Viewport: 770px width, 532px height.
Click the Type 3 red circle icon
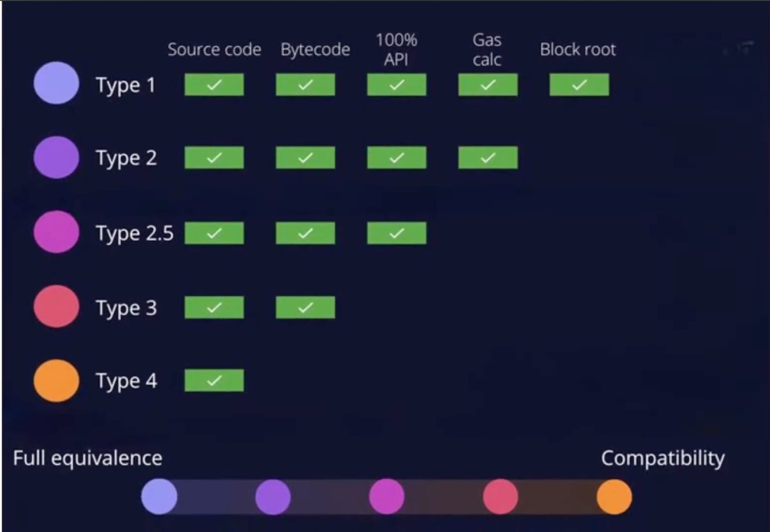coord(56,306)
